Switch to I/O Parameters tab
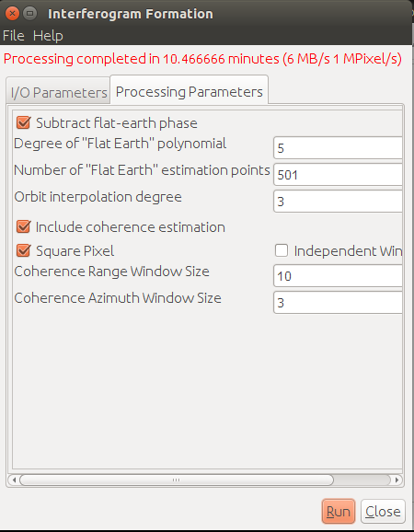 click(x=58, y=93)
